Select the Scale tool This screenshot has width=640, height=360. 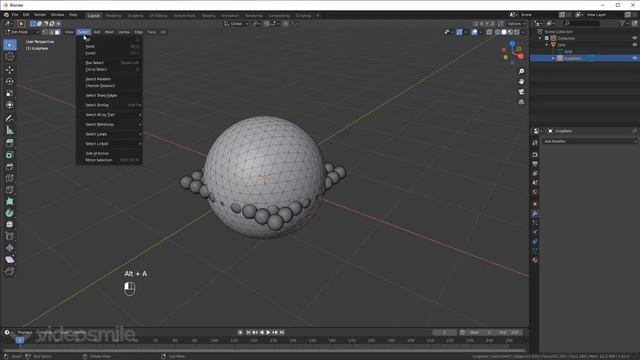point(10,93)
